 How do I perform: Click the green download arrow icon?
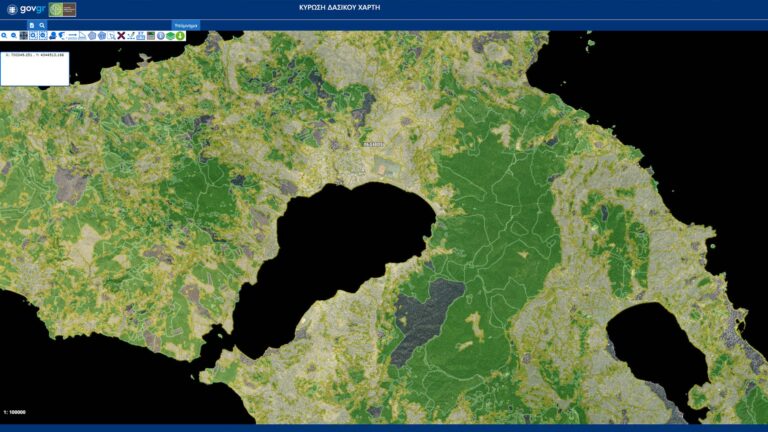click(180, 36)
